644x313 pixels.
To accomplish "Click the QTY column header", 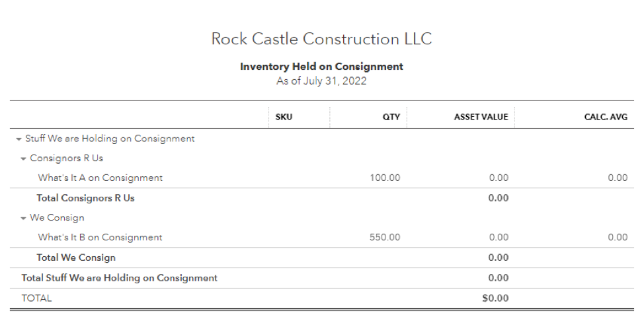I will click(390, 117).
